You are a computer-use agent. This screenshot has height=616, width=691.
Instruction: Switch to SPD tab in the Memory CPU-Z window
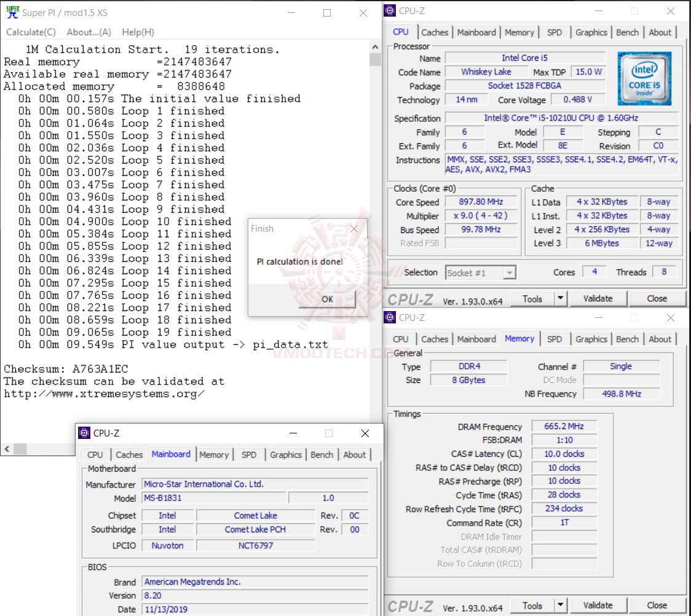(555, 339)
